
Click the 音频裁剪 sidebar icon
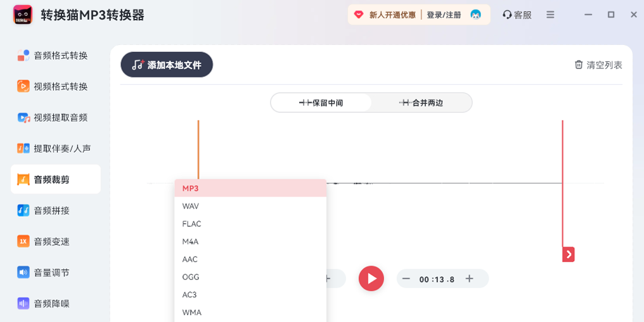click(x=23, y=179)
